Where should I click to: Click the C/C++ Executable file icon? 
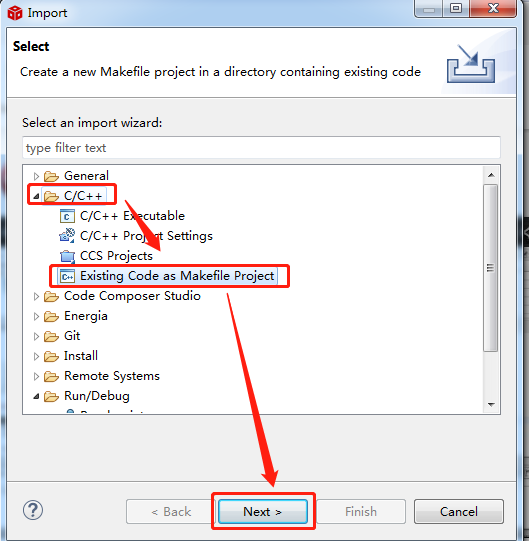coord(67,216)
